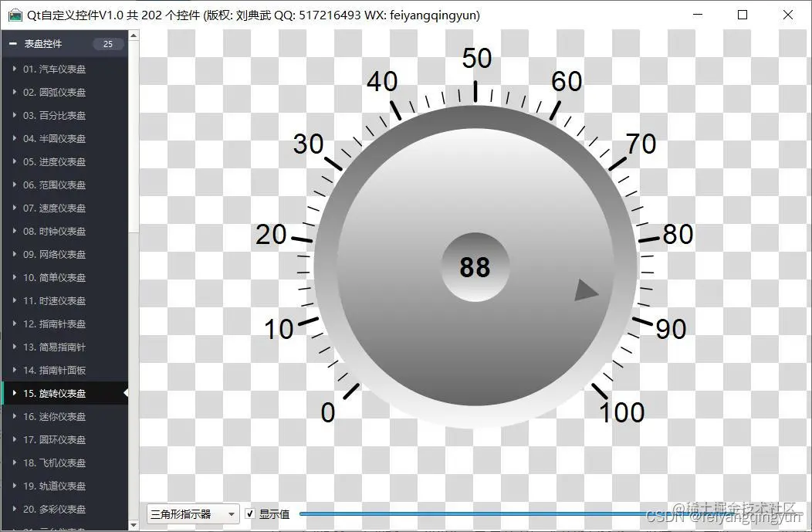Screen dimensions: 812x532
Task: Click the scroll-up arrow of sidebar
Action: 134,36
